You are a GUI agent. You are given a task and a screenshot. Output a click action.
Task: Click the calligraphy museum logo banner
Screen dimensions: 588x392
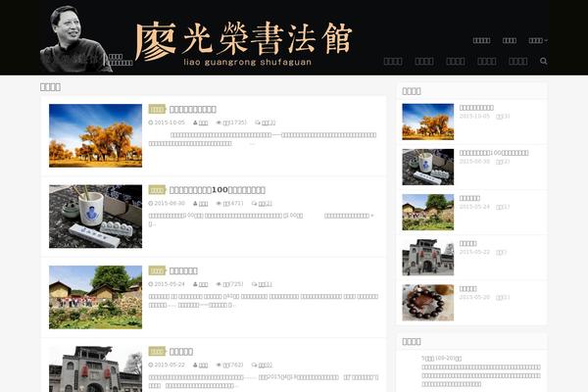point(244,43)
